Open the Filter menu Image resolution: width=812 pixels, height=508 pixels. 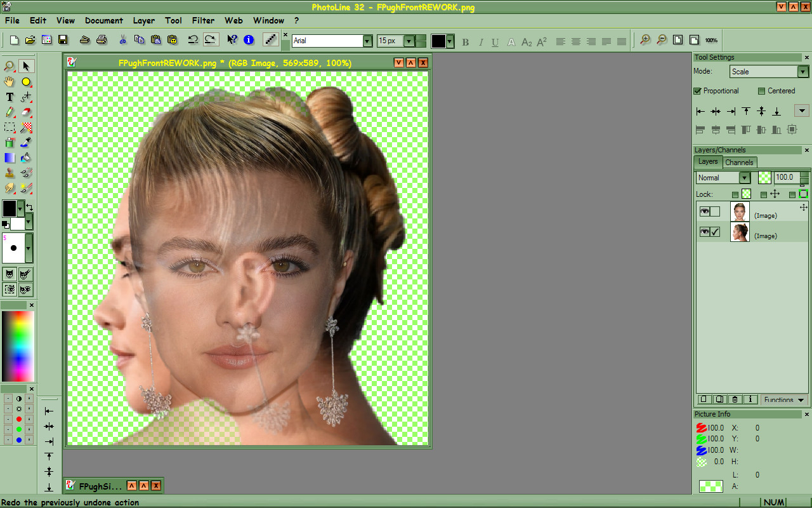click(203, 20)
